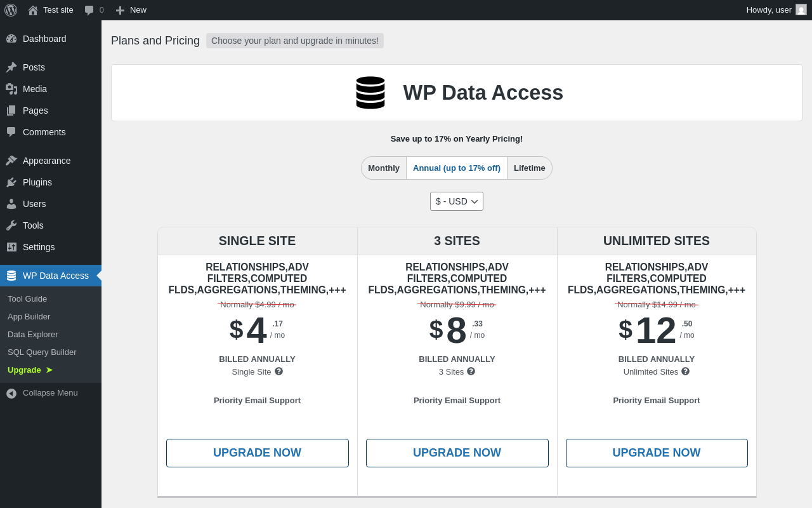
Task: Open the Plugins menu label
Action: coord(37,182)
